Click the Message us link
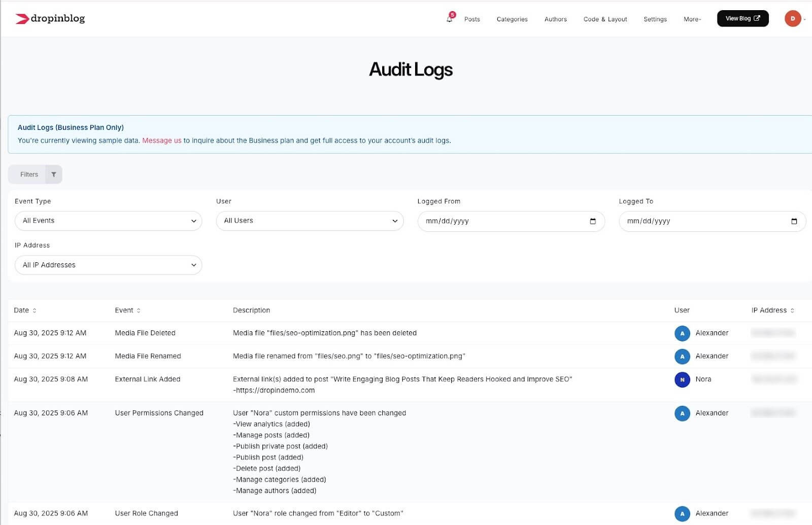The image size is (812, 525). 161,141
